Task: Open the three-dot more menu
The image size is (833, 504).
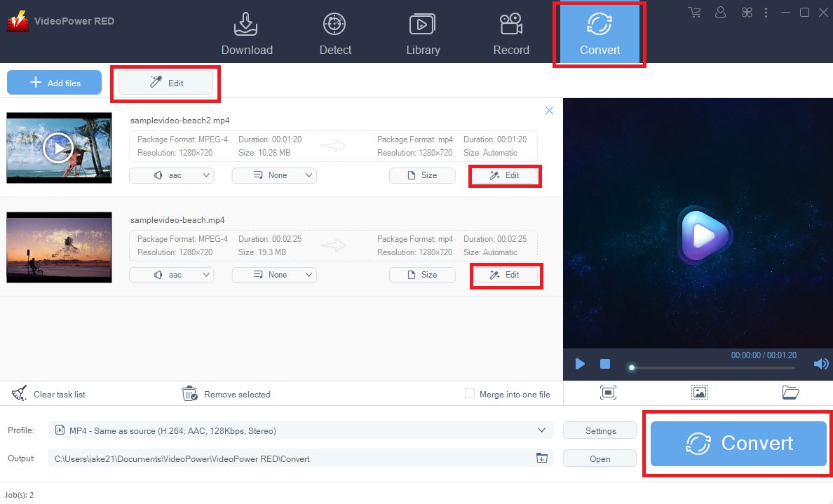Action: point(766,12)
